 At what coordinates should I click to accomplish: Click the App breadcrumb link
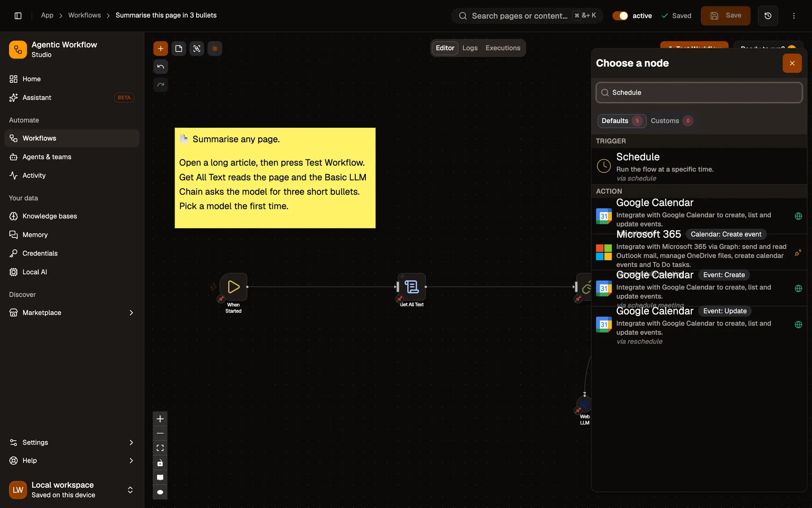click(47, 15)
